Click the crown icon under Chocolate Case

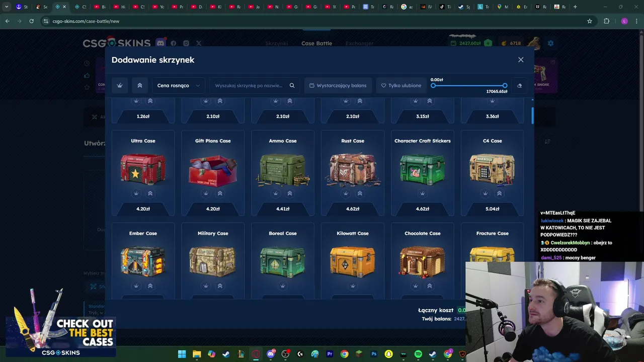point(416,286)
